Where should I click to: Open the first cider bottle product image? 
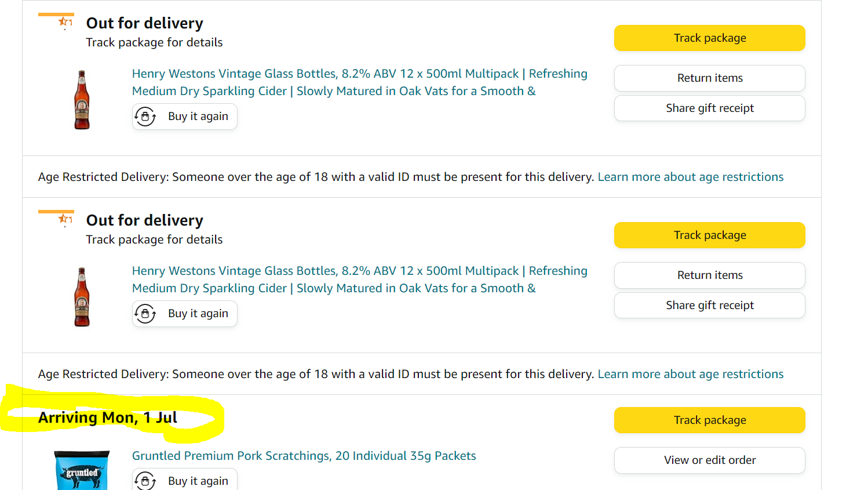tap(82, 100)
